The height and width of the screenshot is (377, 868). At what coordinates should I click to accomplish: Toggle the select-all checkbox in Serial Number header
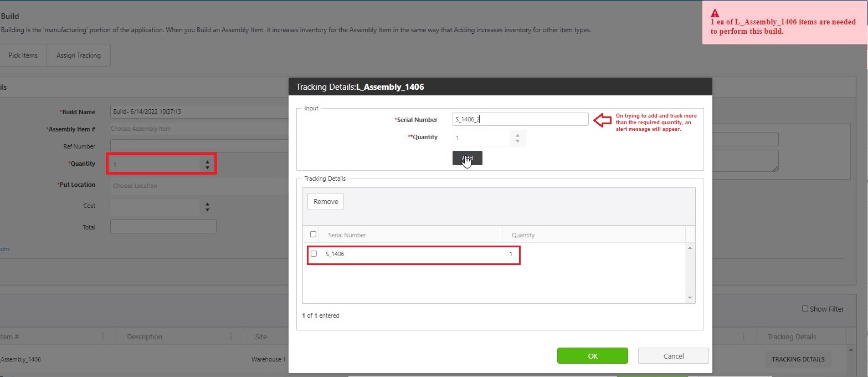click(313, 235)
